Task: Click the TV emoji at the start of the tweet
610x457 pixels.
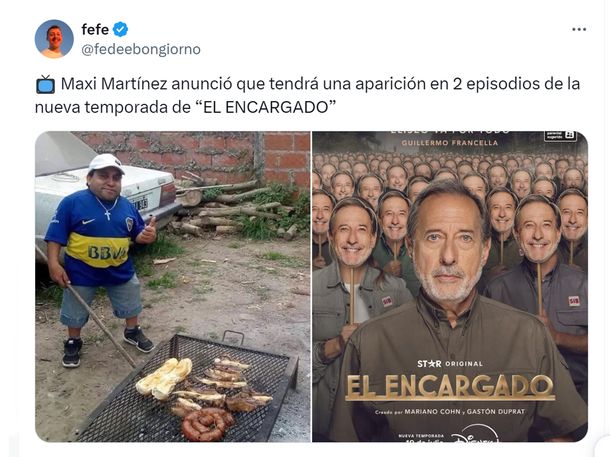Action: [46, 84]
